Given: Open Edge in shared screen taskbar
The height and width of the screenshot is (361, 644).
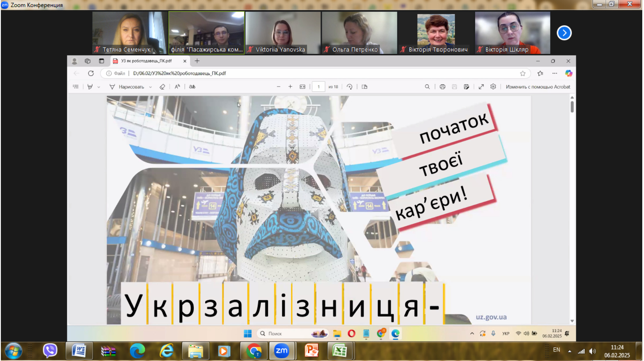Looking at the screenshot, I should [395, 334].
